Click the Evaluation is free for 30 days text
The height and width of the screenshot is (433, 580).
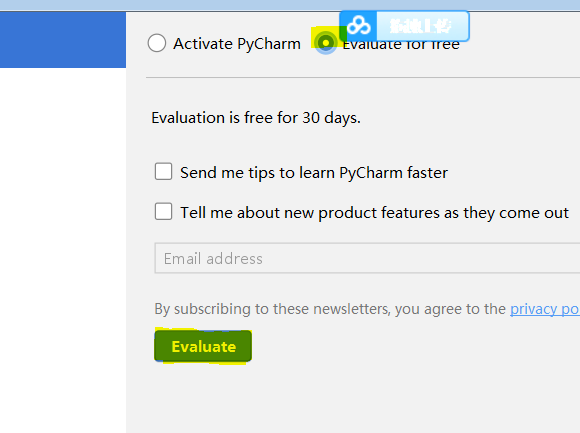point(256,118)
